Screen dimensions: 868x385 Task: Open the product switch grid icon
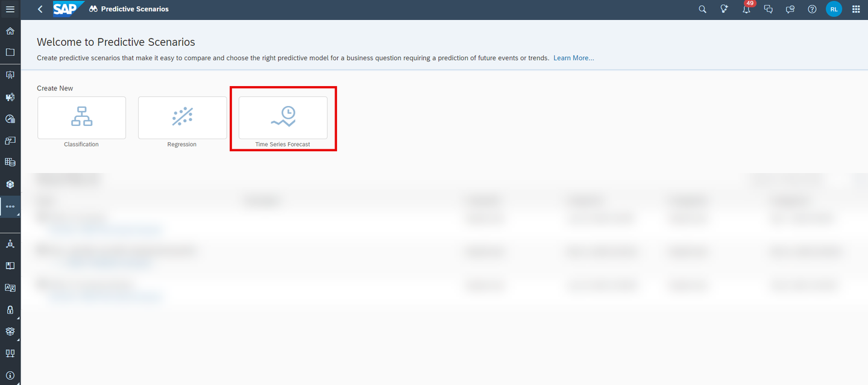[x=856, y=9]
